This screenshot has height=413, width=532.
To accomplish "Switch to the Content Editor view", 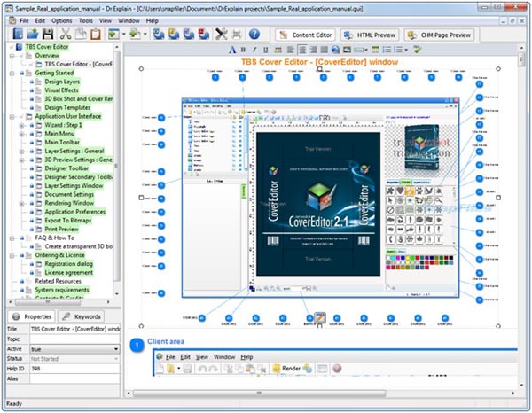I will [305, 35].
